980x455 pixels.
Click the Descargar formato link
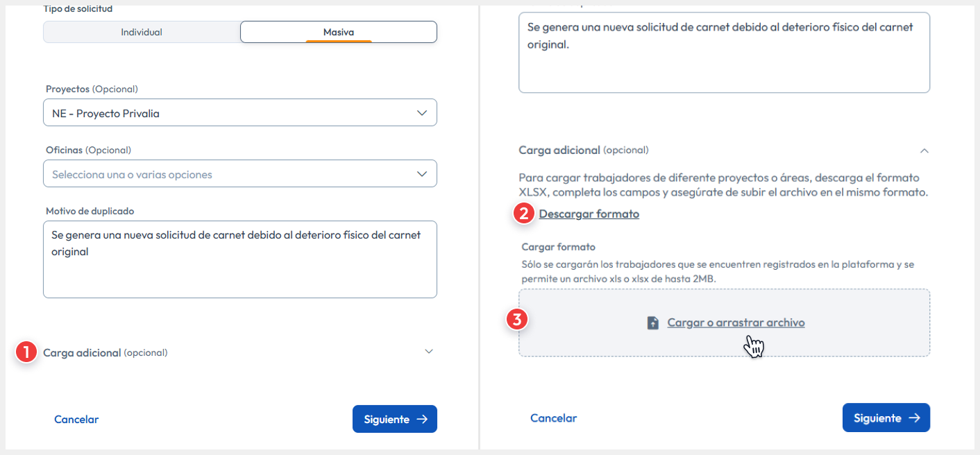(589, 214)
